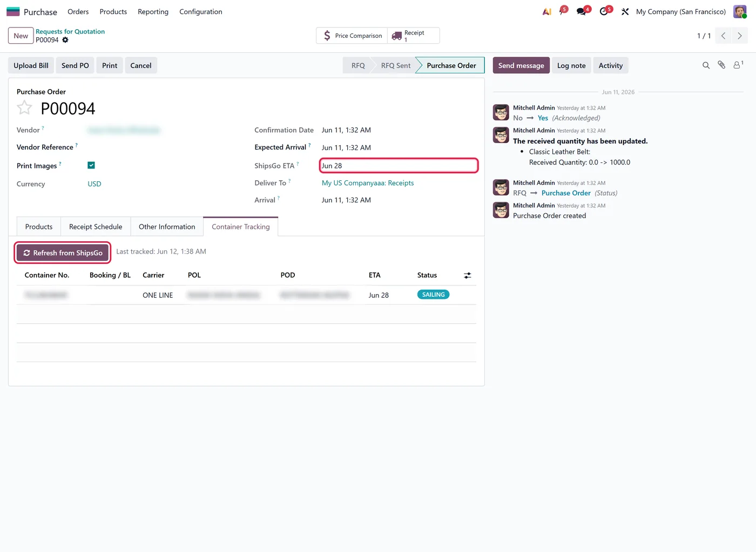This screenshot has width=756, height=552.
Task: Select the Container Tracking tab
Action: (x=241, y=227)
